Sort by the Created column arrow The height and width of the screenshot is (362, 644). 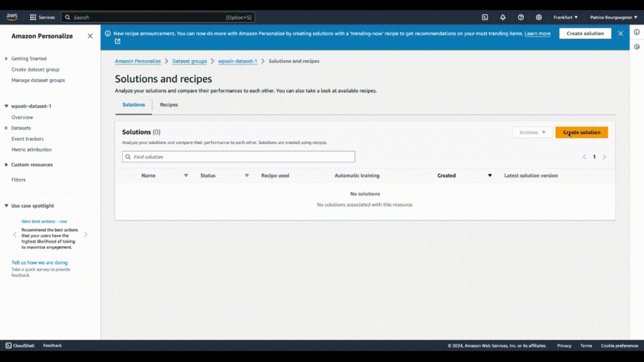click(x=489, y=176)
